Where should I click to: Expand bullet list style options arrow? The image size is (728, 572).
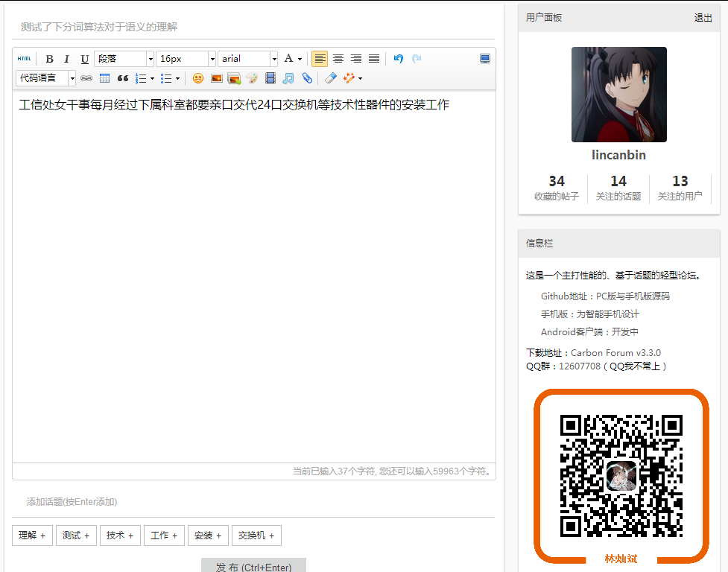pos(177,78)
